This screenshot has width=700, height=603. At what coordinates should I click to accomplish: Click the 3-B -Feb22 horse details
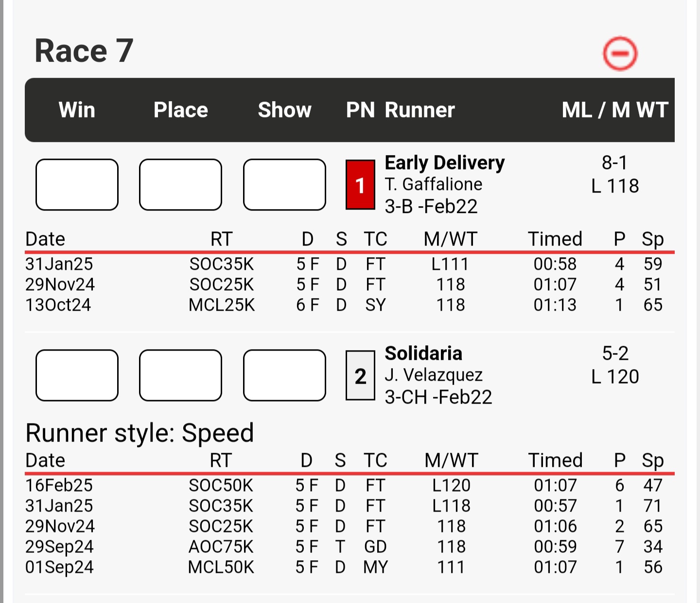[431, 207]
